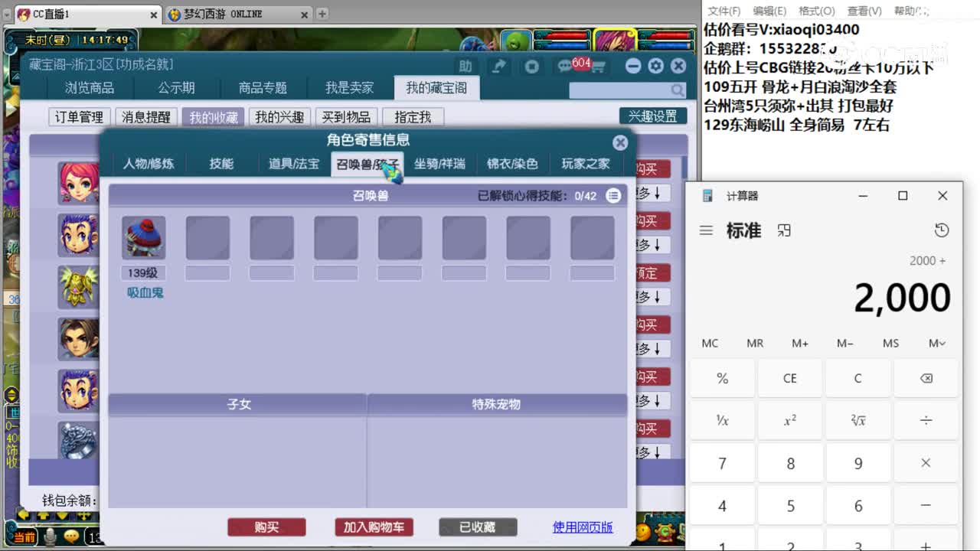Screen dimensions: 980x551
Task: Close the 角色寄售信息 dialog
Action: (620, 142)
